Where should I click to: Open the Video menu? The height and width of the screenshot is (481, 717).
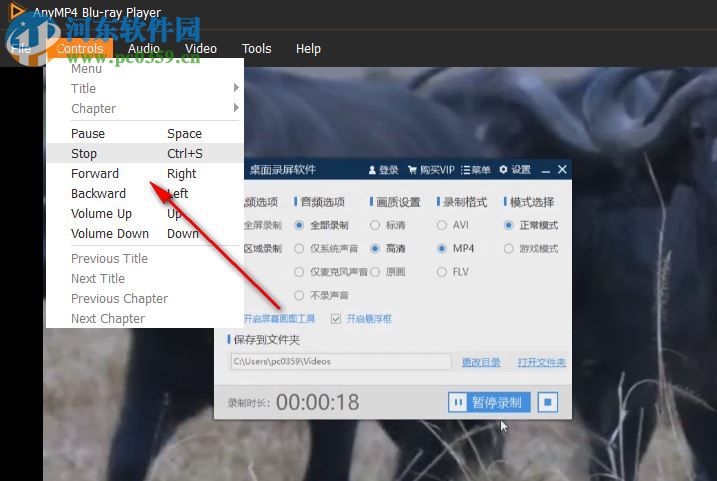point(201,48)
